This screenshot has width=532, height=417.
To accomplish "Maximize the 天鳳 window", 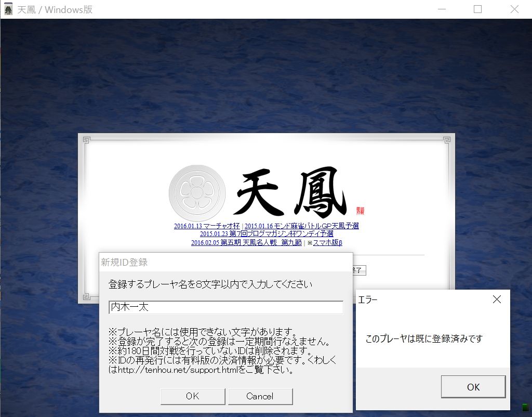I will [478, 9].
